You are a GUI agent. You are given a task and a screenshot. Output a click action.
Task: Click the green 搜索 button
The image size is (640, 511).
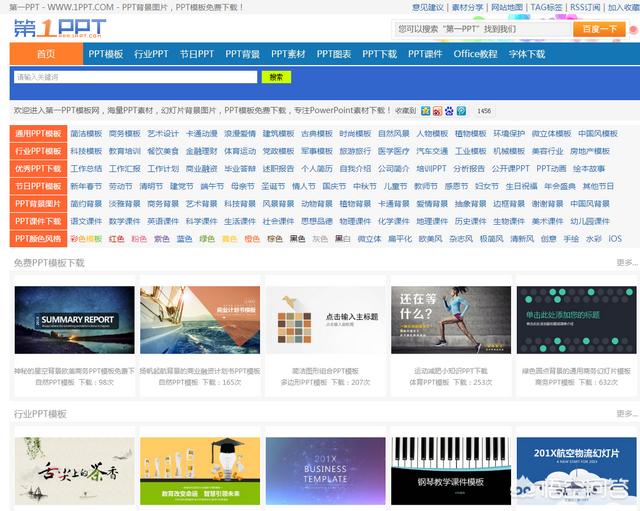276,77
